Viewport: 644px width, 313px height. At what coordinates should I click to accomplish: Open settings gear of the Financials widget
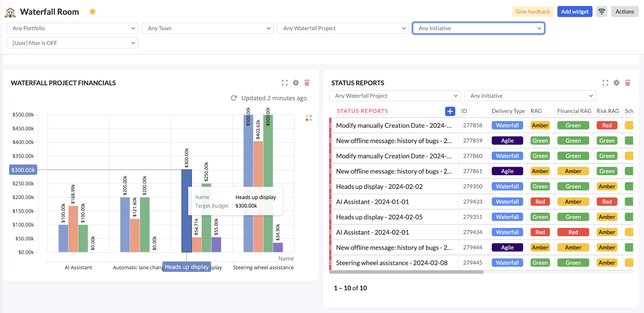pos(296,83)
